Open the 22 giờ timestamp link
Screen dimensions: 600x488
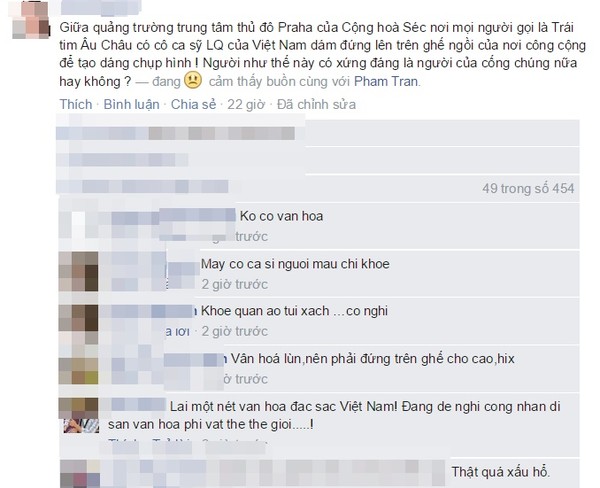[246, 104]
